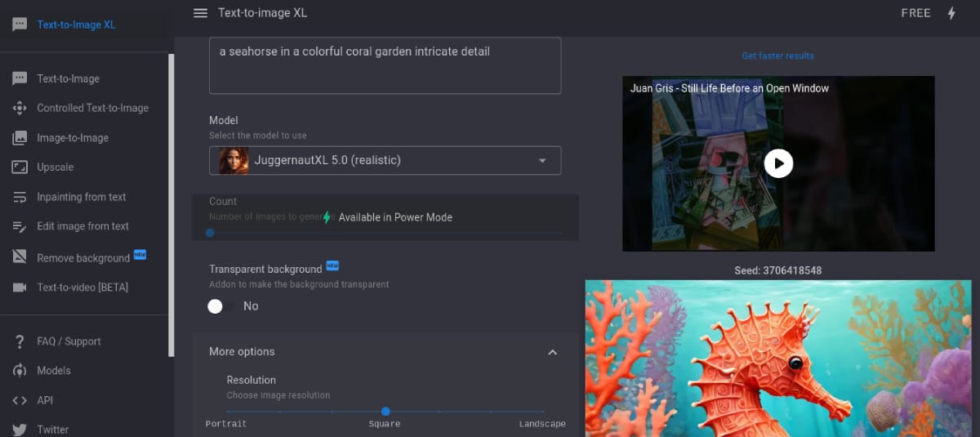Screen dimensions: 980x437
Task: Click the Edit image from text icon
Action: pos(20,226)
